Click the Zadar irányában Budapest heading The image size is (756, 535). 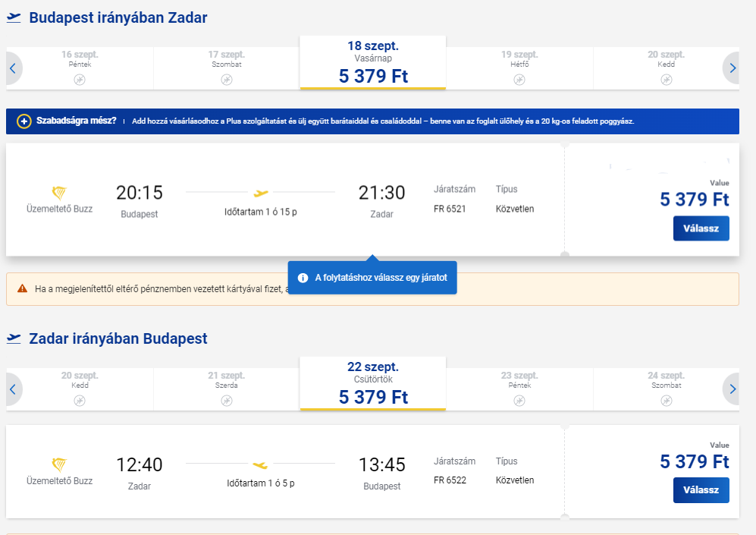pos(118,338)
